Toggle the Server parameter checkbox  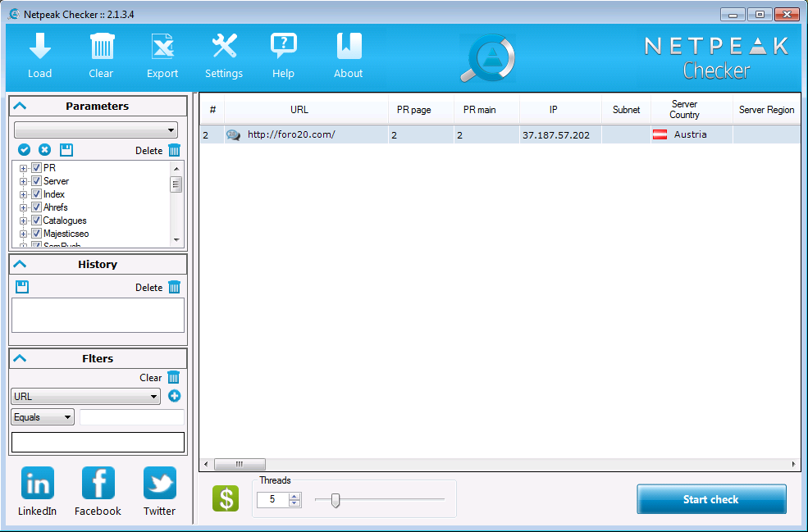click(x=36, y=181)
